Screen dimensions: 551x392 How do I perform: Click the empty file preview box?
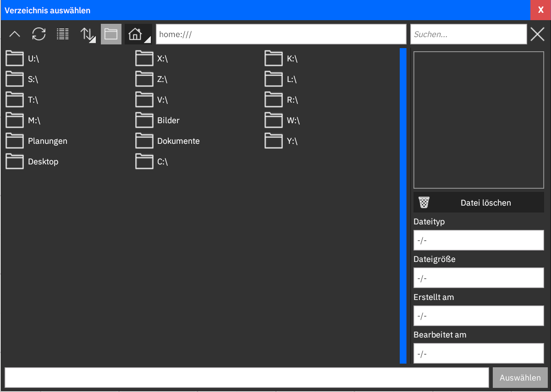point(479,120)
